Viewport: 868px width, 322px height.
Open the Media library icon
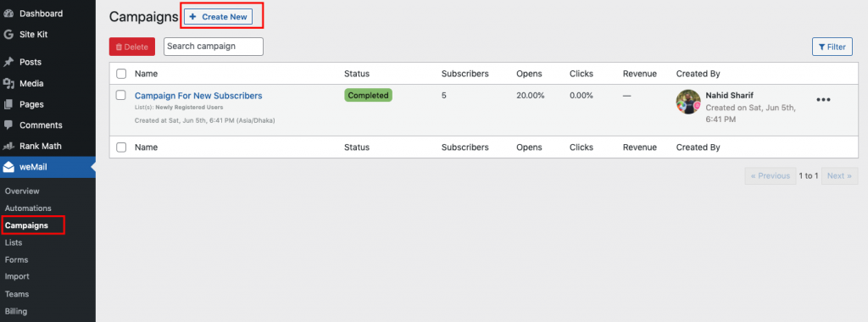coord(8,84)
